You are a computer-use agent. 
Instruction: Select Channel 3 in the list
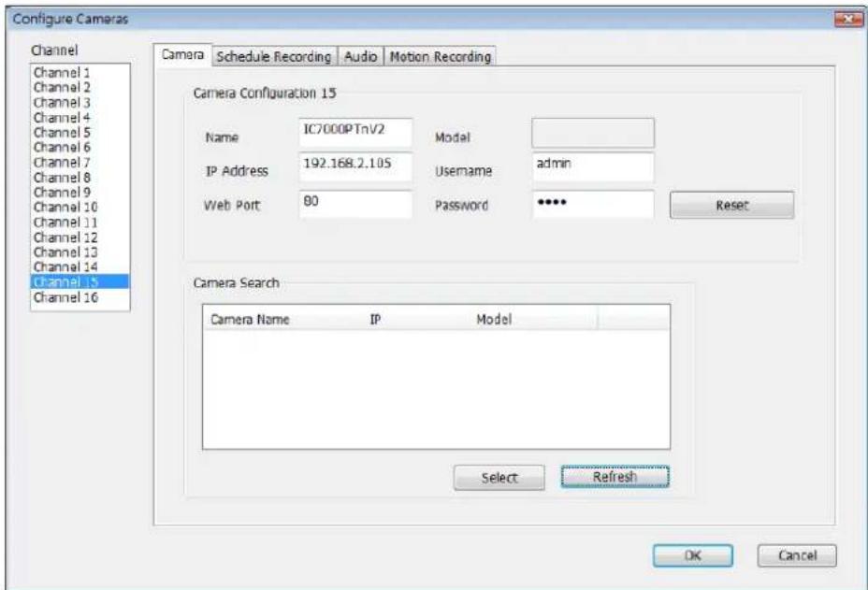coord(80,103)
